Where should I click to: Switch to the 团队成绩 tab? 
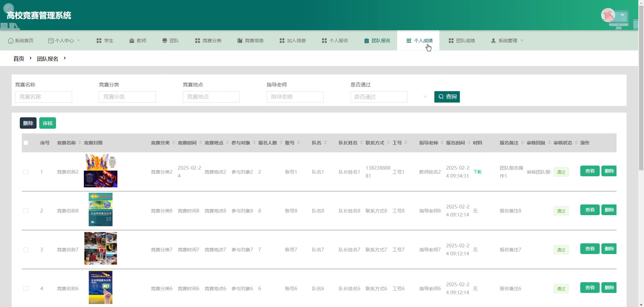click(x=462, y=41)
